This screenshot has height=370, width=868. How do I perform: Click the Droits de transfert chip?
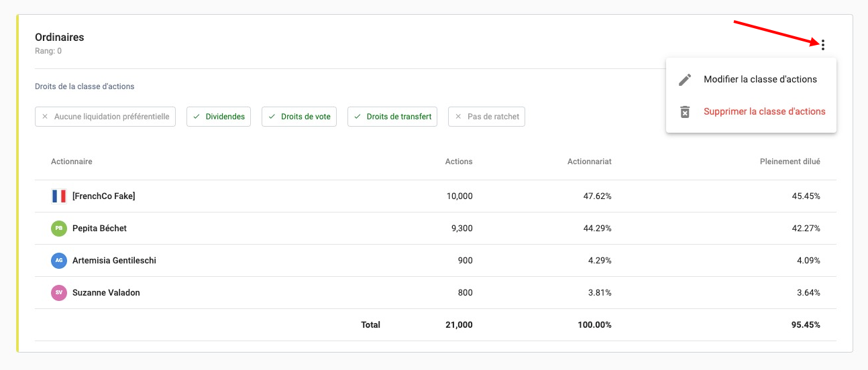tap(392, 117)
